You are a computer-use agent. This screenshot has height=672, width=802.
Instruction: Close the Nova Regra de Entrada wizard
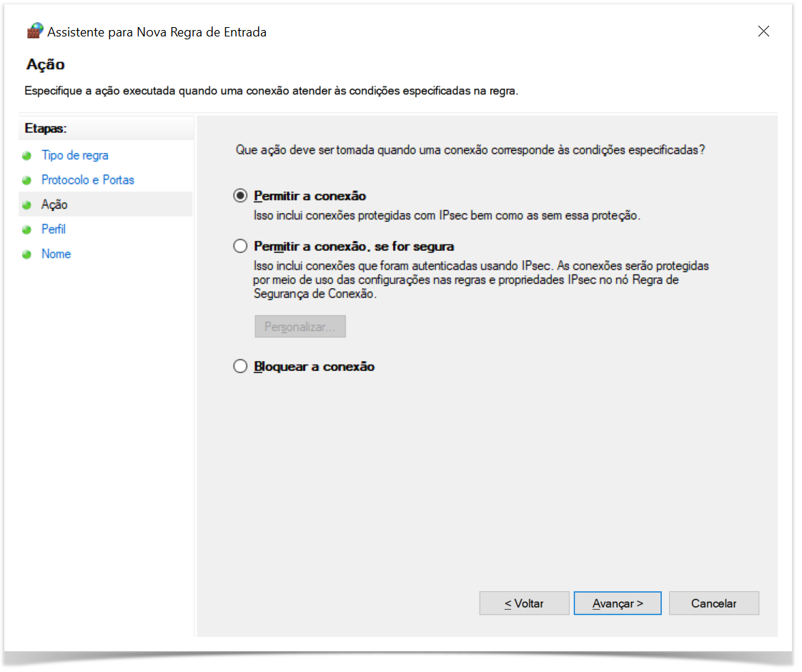tap(763, 31)
